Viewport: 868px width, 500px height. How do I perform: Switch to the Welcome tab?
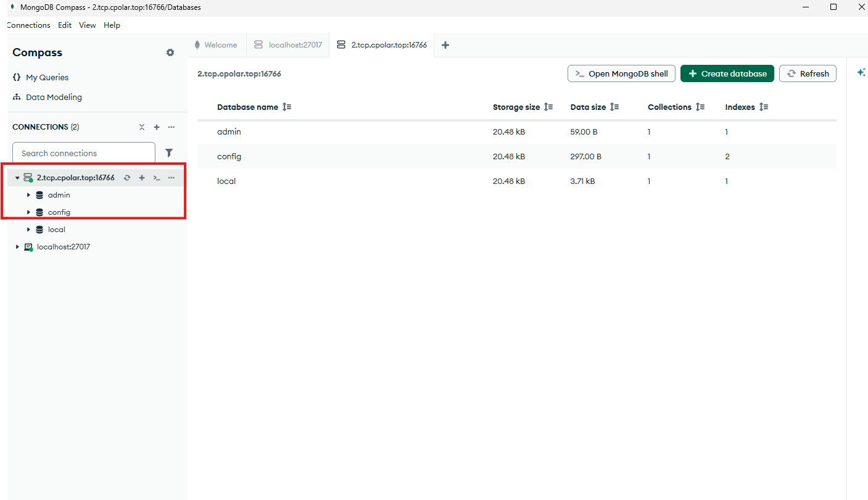point(215,45)
